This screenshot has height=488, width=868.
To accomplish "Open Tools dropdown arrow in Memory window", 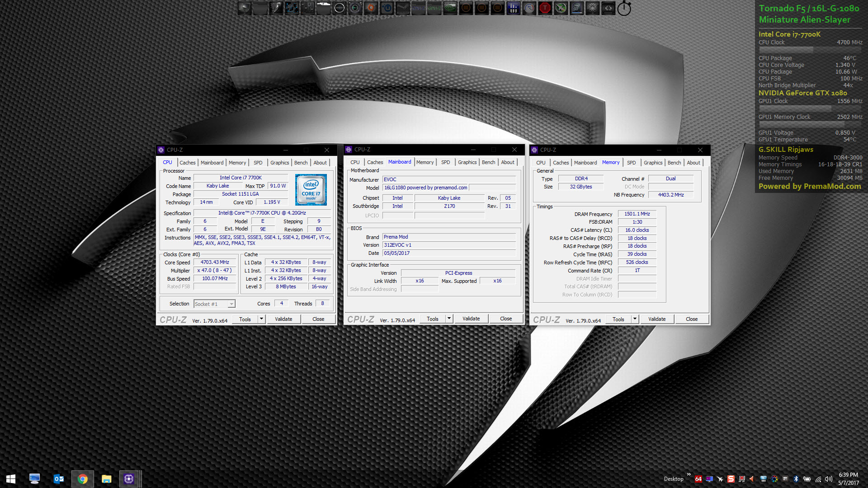I will pyautogui.click(x=635, y=319).
